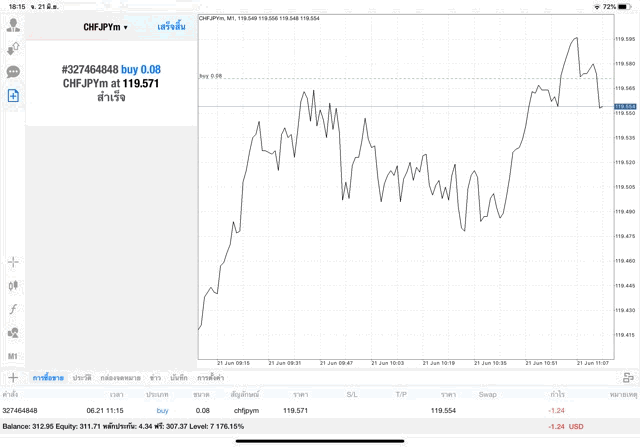Viewport: 640px width, 447px height.
Task: Click the new order plus icon
Action: (x=13, y=95)
